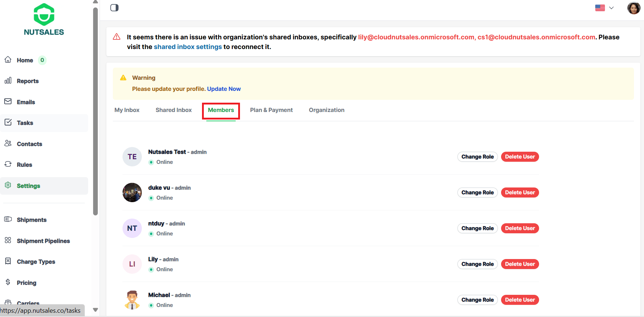
Task: Switch to the My Inbox tab
Action: point(127,110)
